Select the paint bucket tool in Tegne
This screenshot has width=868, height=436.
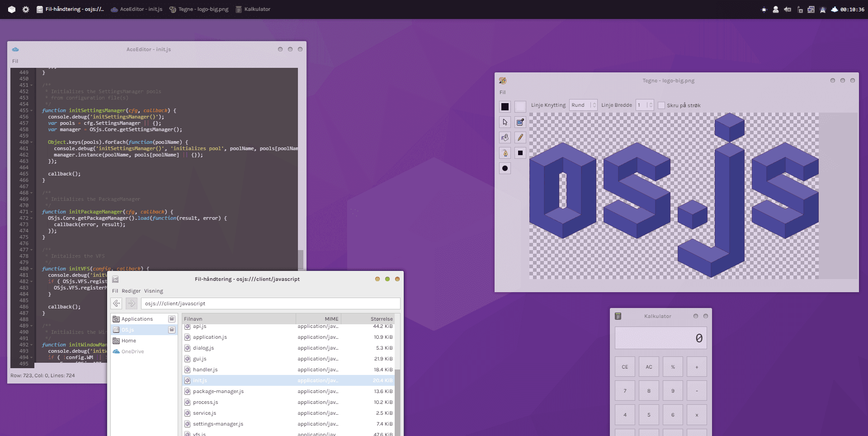coord(505,137)
